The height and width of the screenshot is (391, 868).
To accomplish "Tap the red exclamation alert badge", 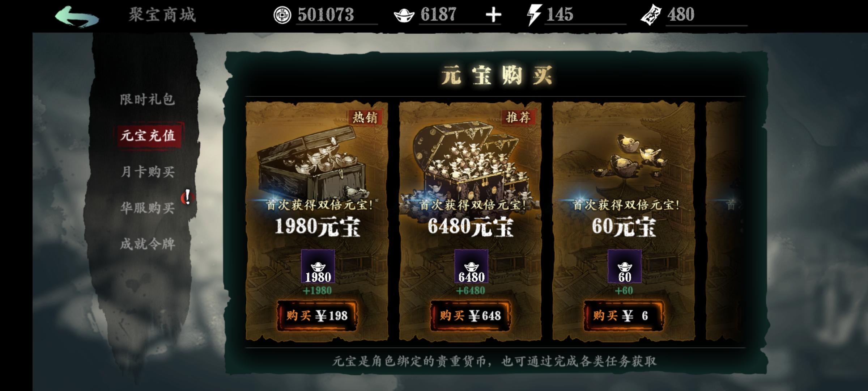I will click(187, 197).
